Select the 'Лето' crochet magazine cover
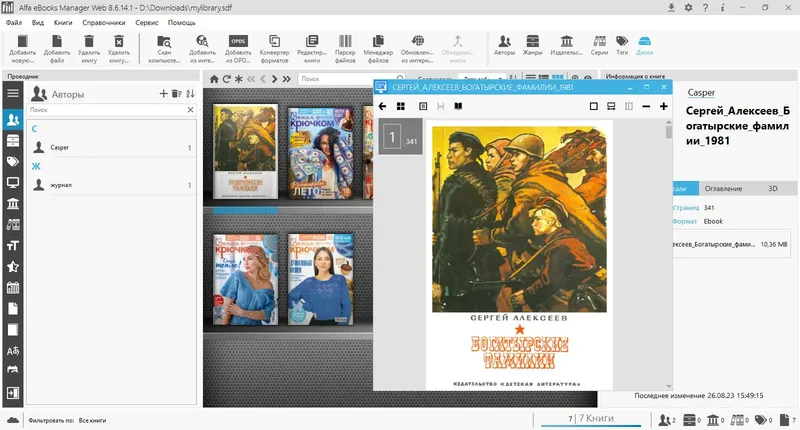This screenshot has height=430, width=800. pyautogui.click(x=320, y=152)
